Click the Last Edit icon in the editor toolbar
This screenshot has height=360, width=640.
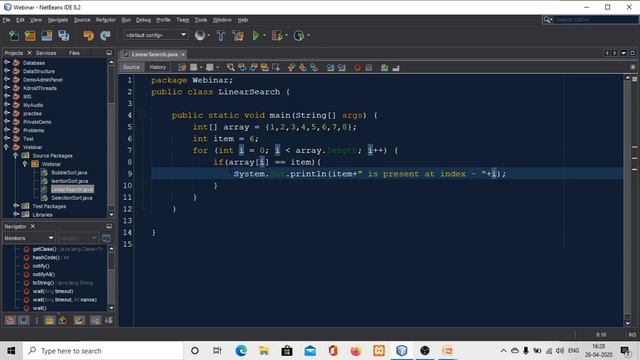click(x=182, y=67)
